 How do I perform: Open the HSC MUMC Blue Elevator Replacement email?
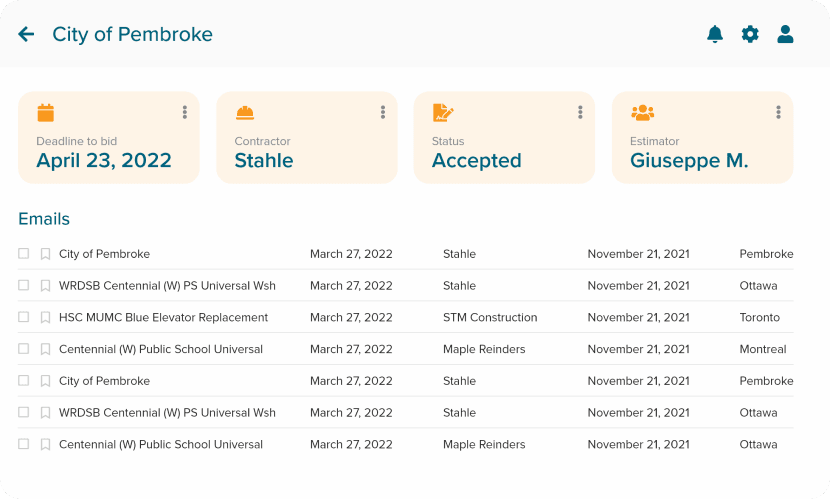coord(163,318)
